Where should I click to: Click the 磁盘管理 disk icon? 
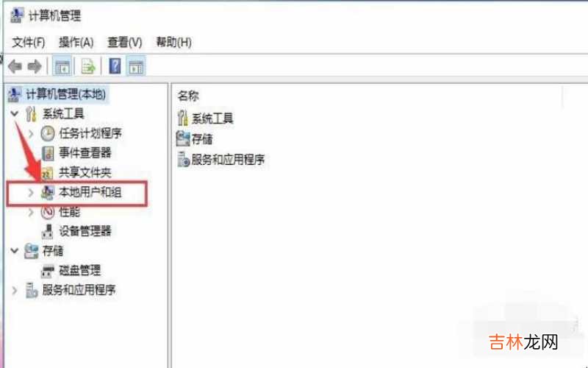48,271
